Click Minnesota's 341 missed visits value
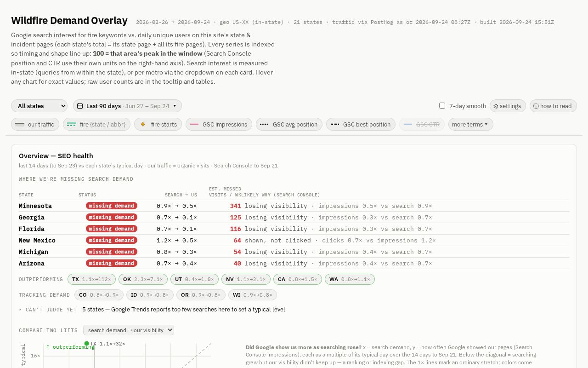The image size is (588, 368). (236, 206)
